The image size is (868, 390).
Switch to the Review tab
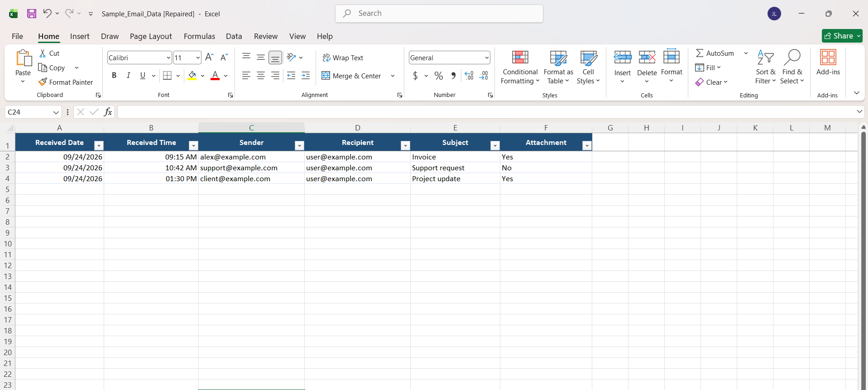[x=266, y=36]
